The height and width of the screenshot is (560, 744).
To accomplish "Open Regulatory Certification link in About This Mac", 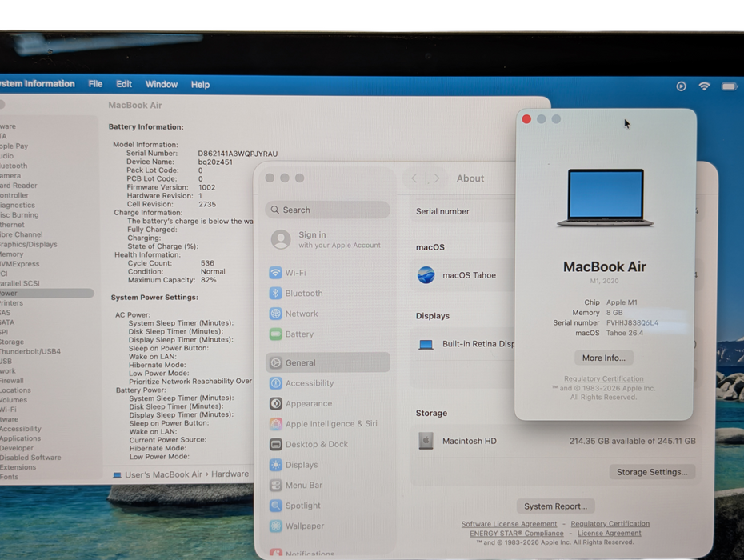I will click(x=603, y=378).
